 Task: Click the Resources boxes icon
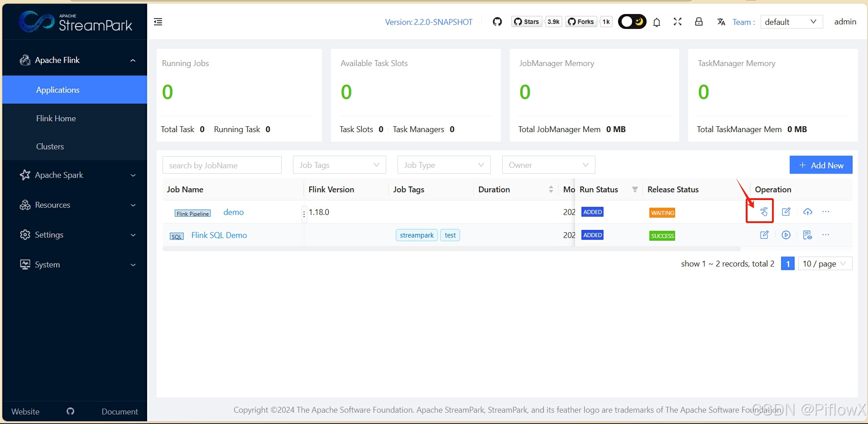25,205
